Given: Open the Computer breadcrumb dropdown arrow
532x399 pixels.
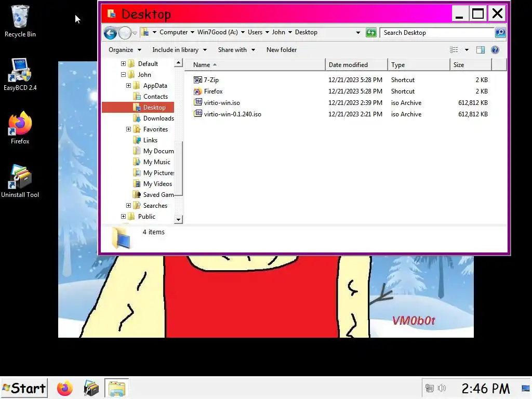Looking at the screenshot, I should (x=192, y=32).
